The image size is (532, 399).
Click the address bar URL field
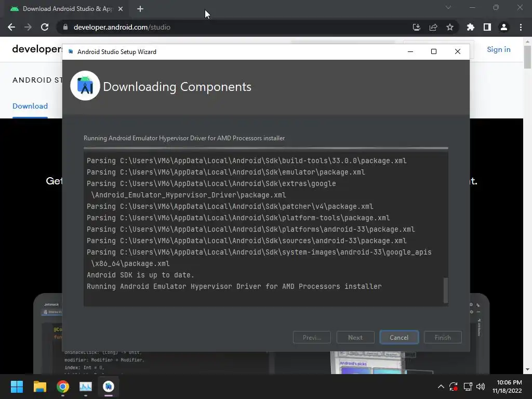234,27
